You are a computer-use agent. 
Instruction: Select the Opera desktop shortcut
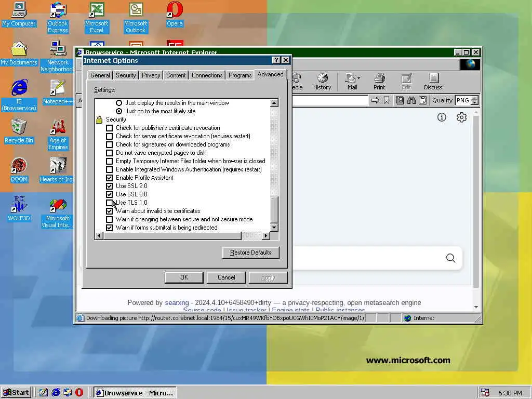point(175,15)
